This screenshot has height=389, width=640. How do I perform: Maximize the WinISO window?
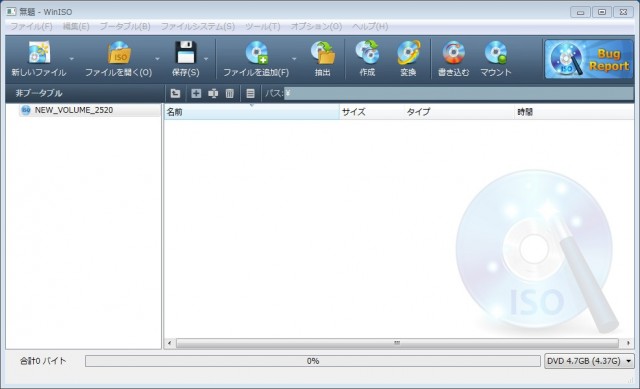602,12
